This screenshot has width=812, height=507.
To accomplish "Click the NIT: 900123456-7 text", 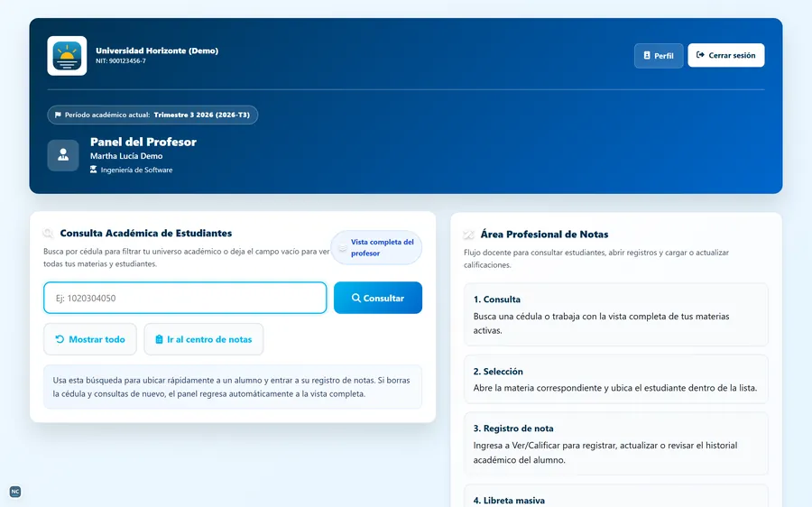I will click(121, 61).
